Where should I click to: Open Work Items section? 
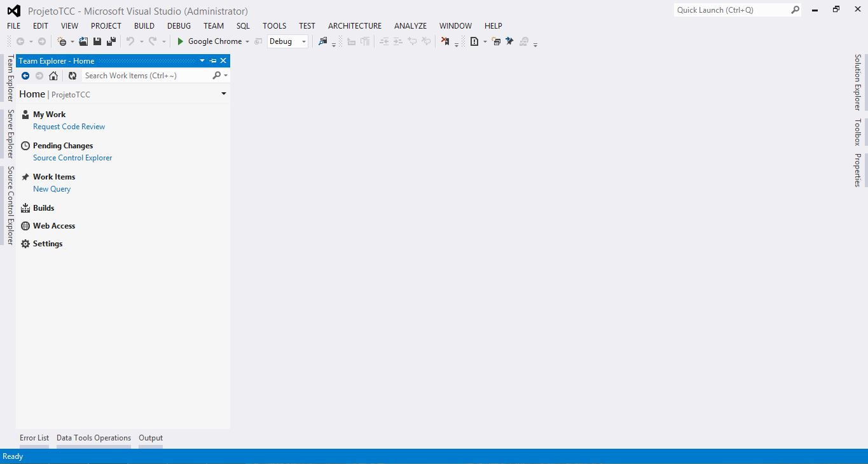pyautogui.click(x=54, y=177)
